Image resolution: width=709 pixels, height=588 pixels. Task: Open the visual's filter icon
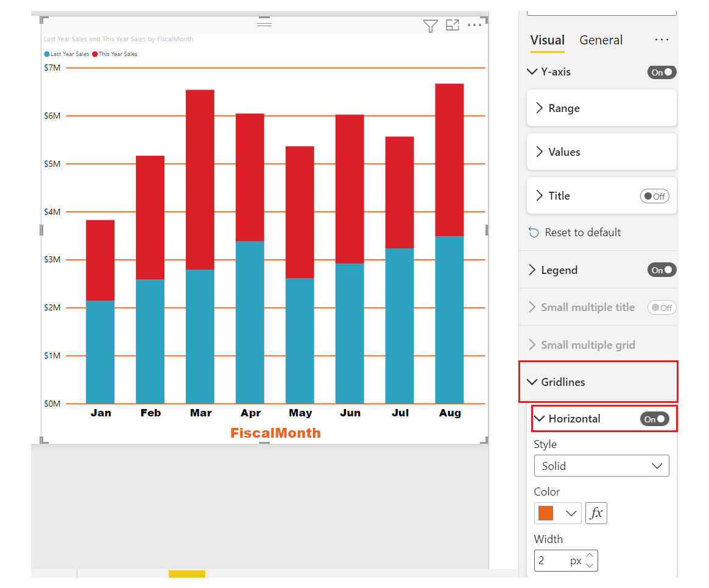click(x=430, y=26)
